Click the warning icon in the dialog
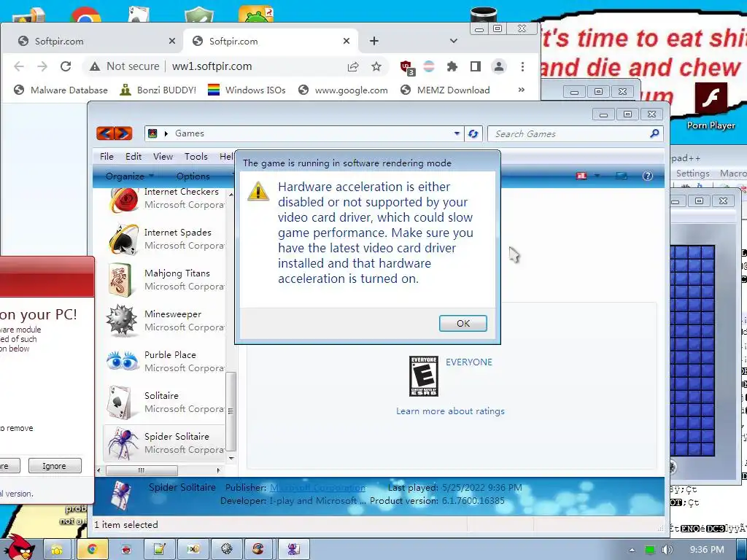The image size is (747, 560). point(258,191)
